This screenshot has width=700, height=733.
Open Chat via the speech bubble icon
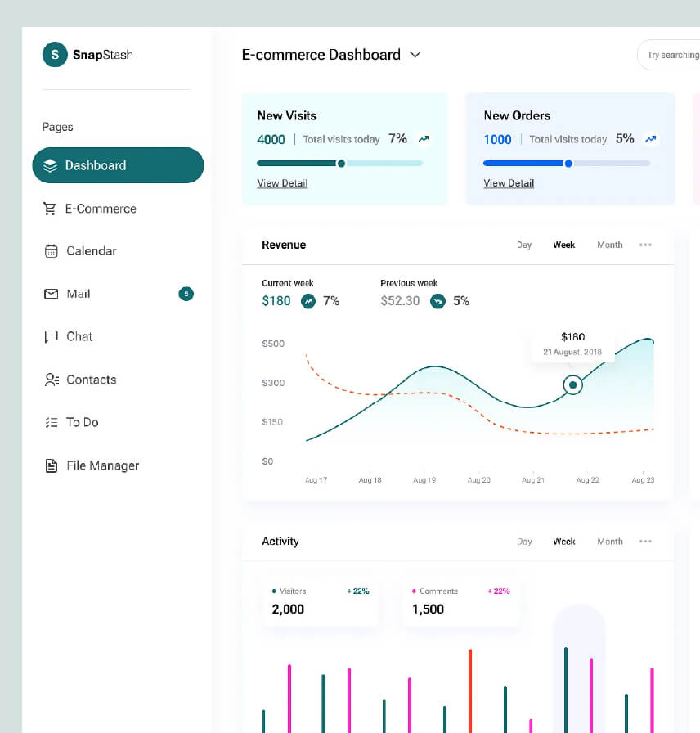pos(49,336)
